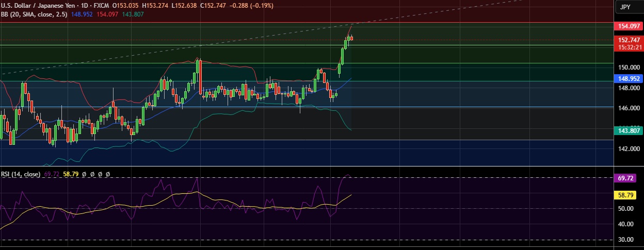This screenshot has width=644, height=250.
Task: Open the JPY currency selector
Action: pos(625,7)
